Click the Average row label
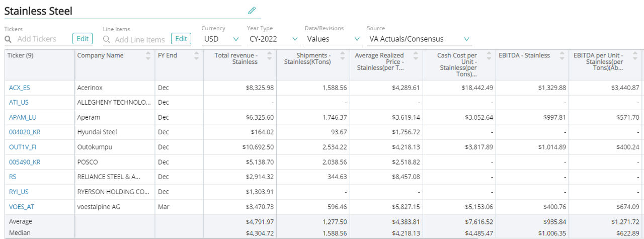 click(x=20, y=221)
